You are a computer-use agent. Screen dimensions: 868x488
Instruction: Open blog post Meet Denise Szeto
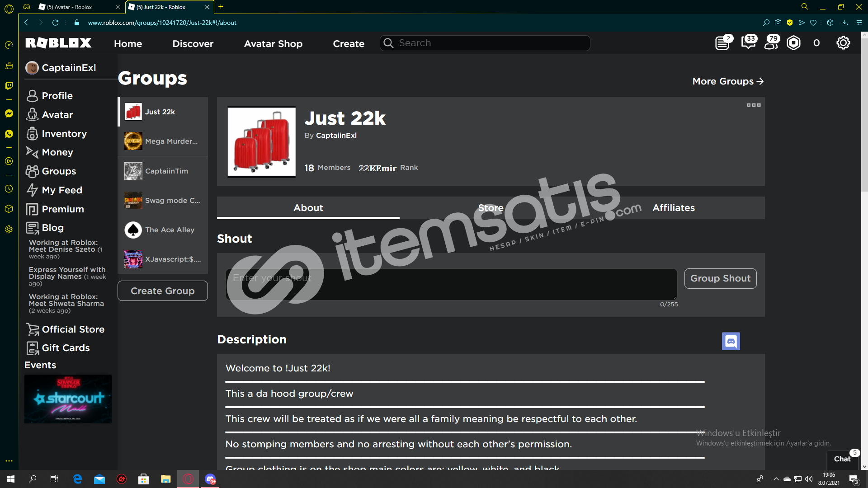[66, 249]
